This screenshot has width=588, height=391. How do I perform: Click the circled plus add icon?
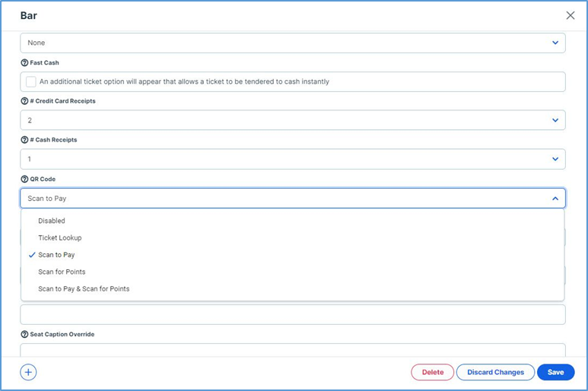click(28, 372)
